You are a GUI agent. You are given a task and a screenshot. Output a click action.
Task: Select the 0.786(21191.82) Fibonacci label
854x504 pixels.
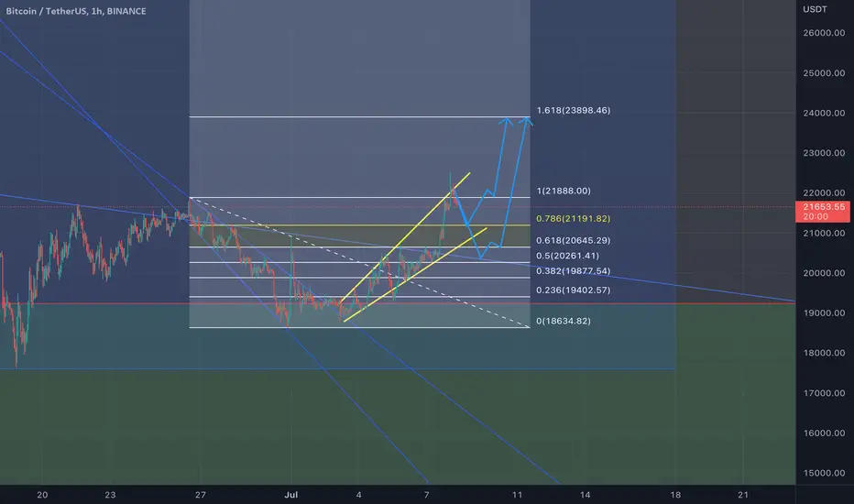click(x=573, y=218)
